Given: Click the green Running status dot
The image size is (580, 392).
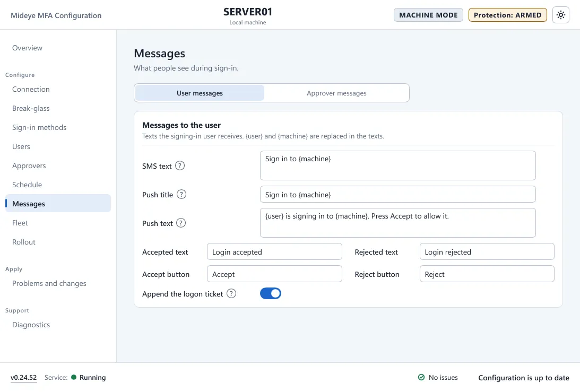Looking at the screenshot, I should (x=74, y=377).
